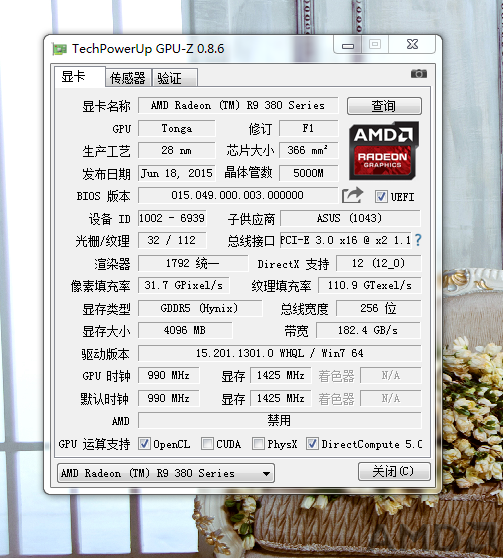Click the bus interface question mark icon
The width and height of the screenshot is (503, 558).
[418, 240]
